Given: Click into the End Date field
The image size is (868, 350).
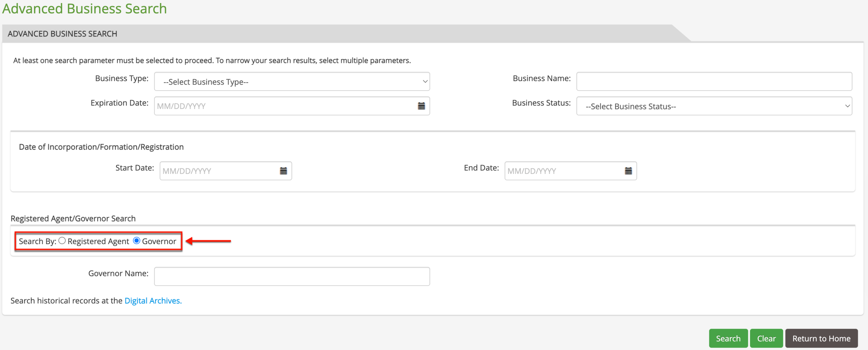Looking at the screenshot, I should point(571,171).
